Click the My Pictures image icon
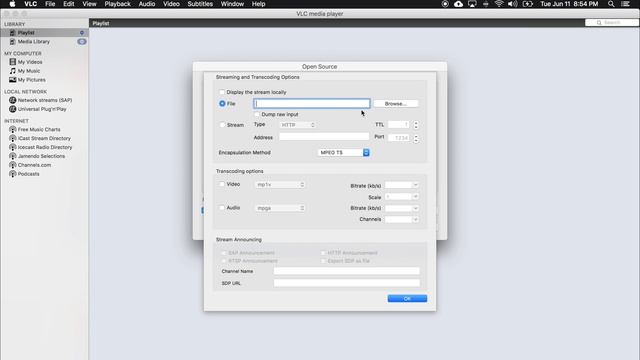The image size is (640, 360). [13, 80]
